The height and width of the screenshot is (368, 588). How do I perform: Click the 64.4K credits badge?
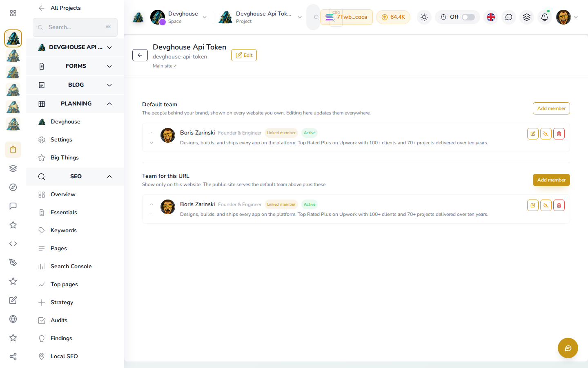tap(393, 17)
